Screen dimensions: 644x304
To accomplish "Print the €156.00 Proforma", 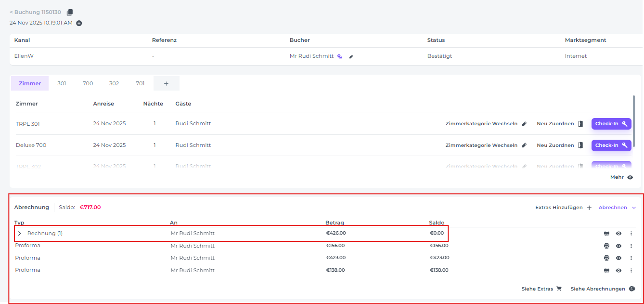I will [x=606, y=246].
